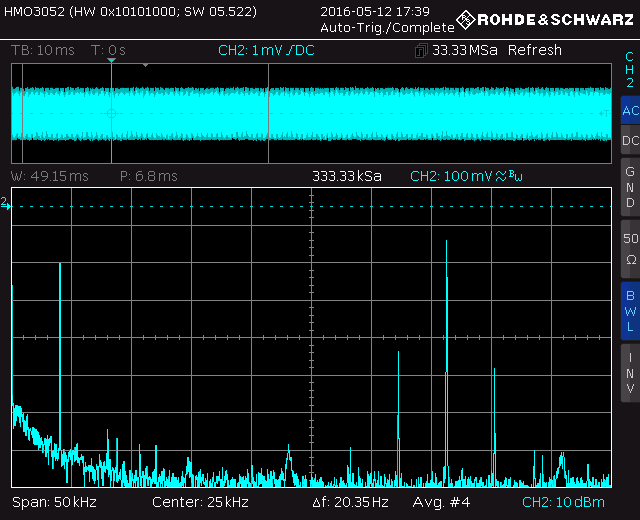Click the Center: 25 kHz setting

200,501
